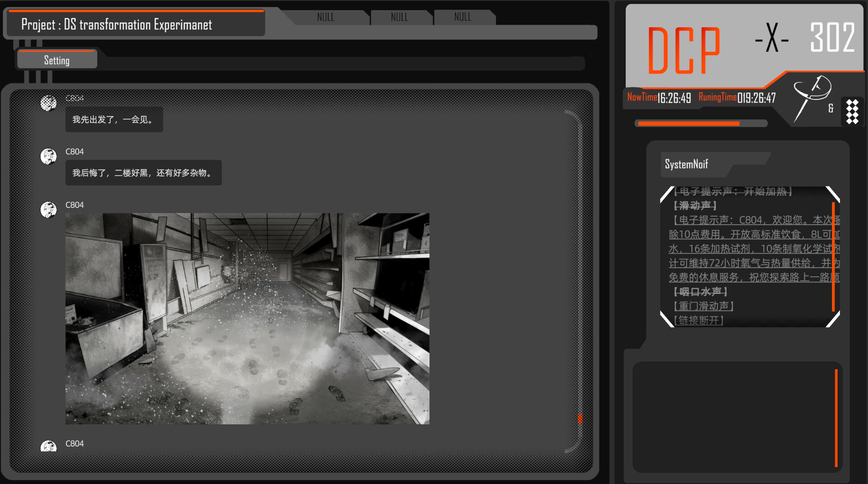Viewport: 868px width, 484px height.
Task: Expand the SystemNoif notification panel
Action: (686, 164)
